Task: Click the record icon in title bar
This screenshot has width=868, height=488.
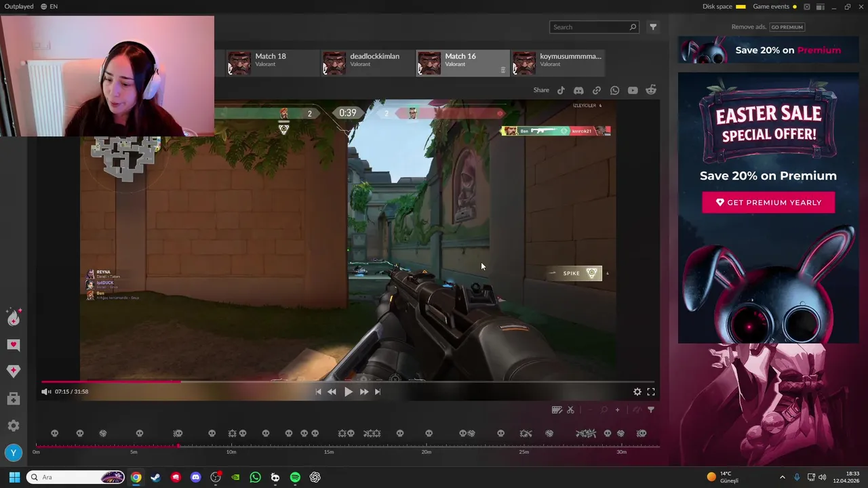Action: click(x=807, y=7)
